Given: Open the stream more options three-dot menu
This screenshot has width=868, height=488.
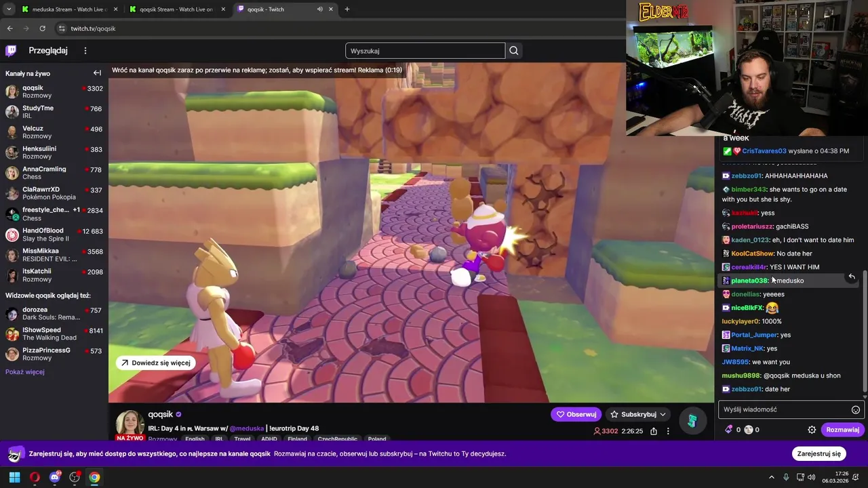Looking at the screenshot, I should click(x=668, y=431).
